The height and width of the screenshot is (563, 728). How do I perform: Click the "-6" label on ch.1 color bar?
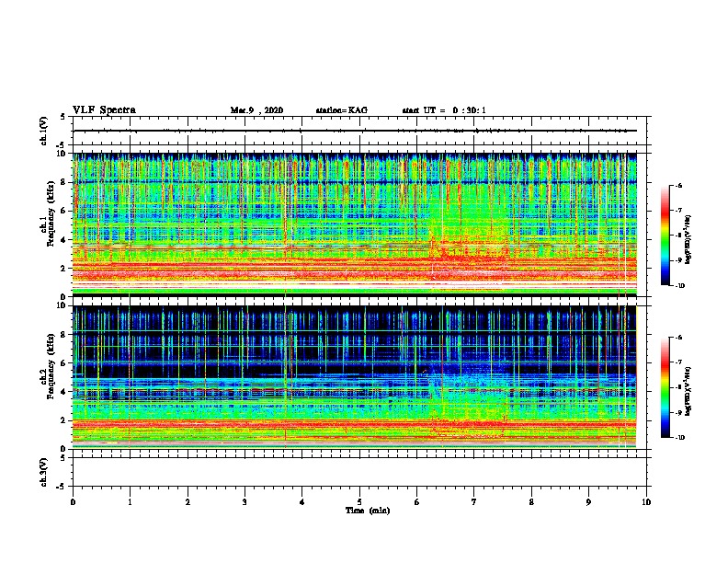678,185
